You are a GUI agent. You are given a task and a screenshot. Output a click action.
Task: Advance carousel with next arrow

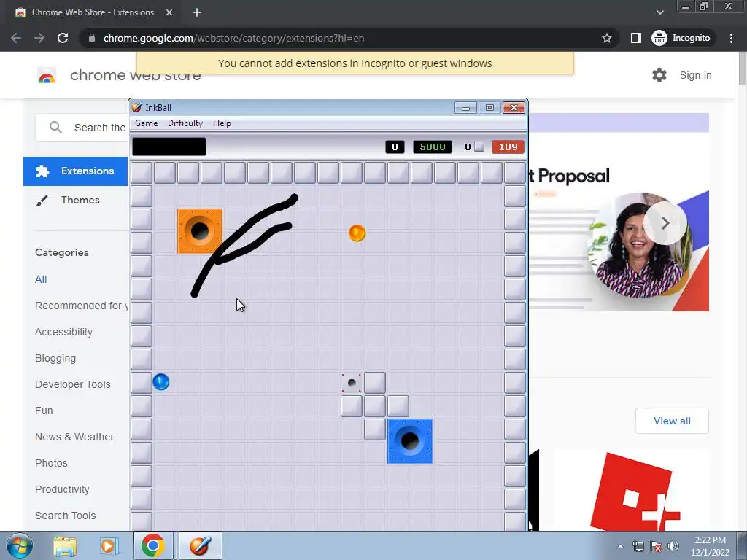pyautogui.click(x=665, y=223)
